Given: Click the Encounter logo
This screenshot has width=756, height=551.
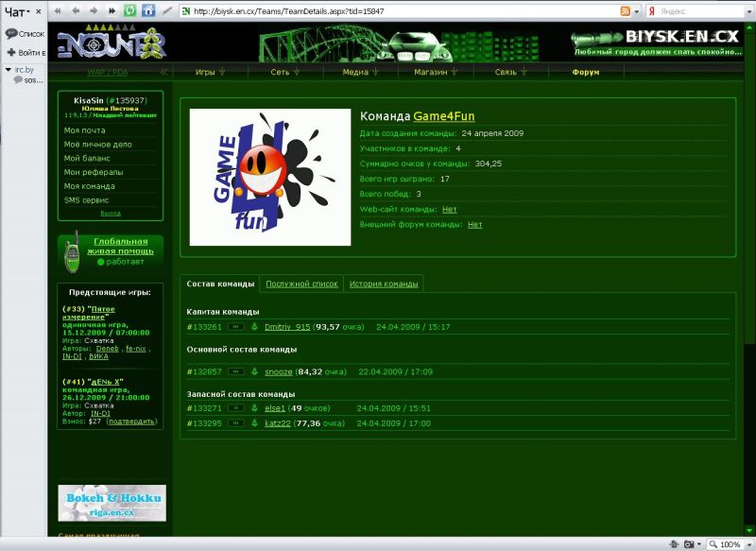Looking at the screenshot, I should pos(112,43).
